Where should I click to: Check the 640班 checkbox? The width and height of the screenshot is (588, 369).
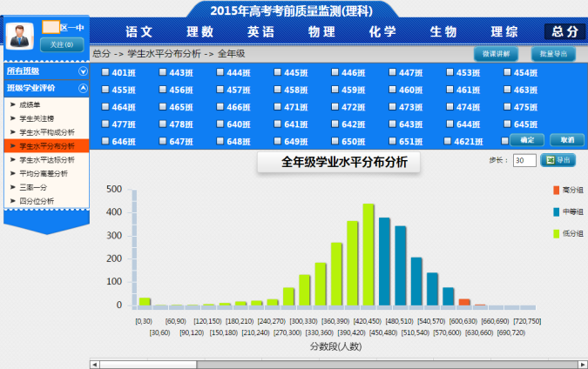[x=220, y=124]
